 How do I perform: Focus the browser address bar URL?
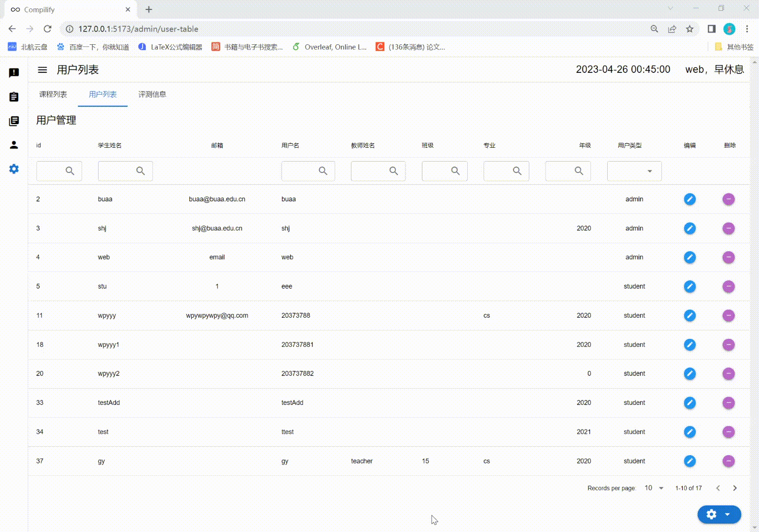point(138,29)
